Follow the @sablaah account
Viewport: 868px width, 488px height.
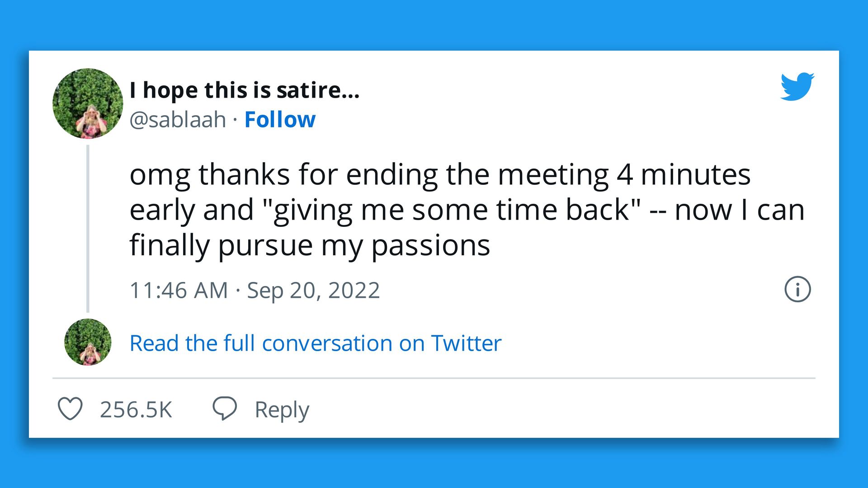coord(280,120)
